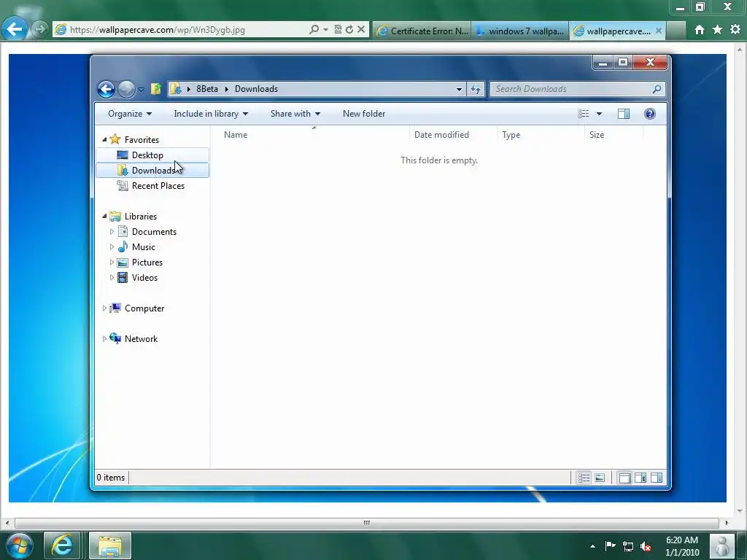The image size is (747, 560).
Task: Select Favorites in navigation pane
Action: tap(142, 139)
